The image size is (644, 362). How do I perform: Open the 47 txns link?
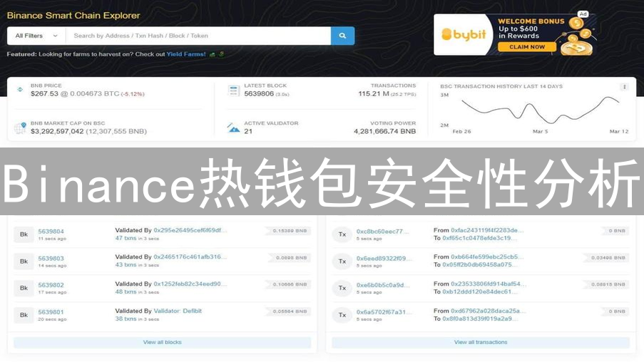click(126, 238)
